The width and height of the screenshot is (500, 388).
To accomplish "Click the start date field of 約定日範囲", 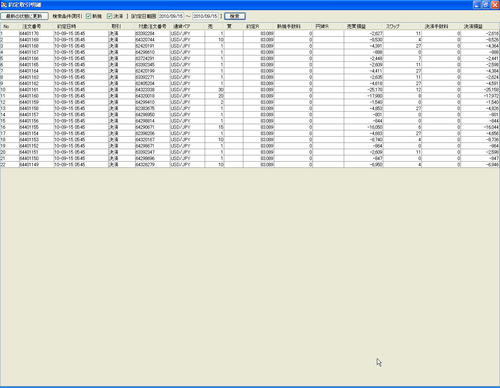I will [171, 16].
